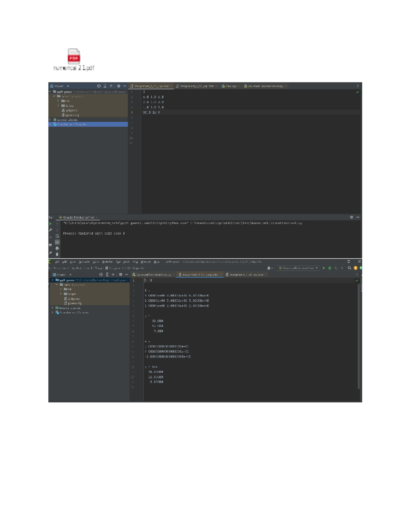The height and width of the screenshot is (532, 411).
Task: Open Run panel settings gear icon
Action: (351, 217)
